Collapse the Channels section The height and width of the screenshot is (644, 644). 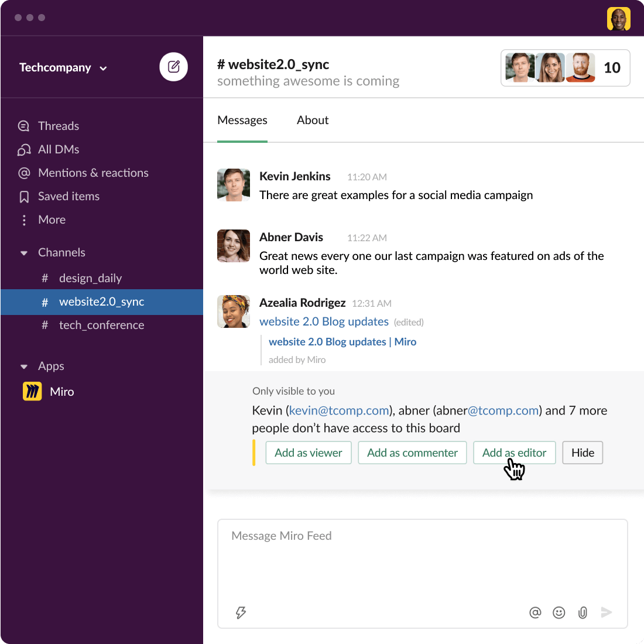tap(23, 252)
